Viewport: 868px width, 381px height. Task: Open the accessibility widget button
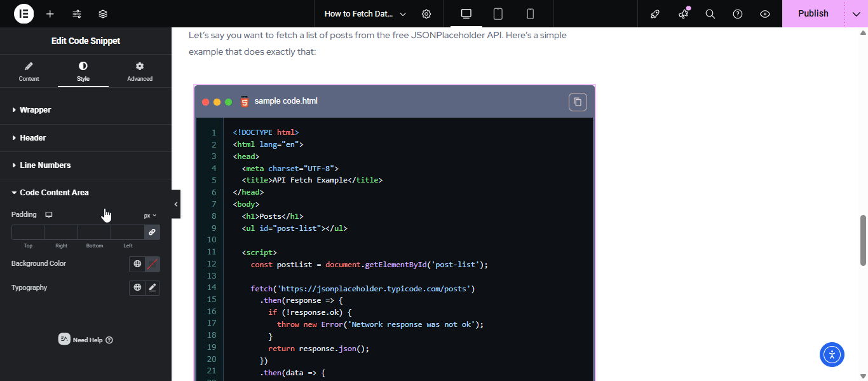point(832,354)
